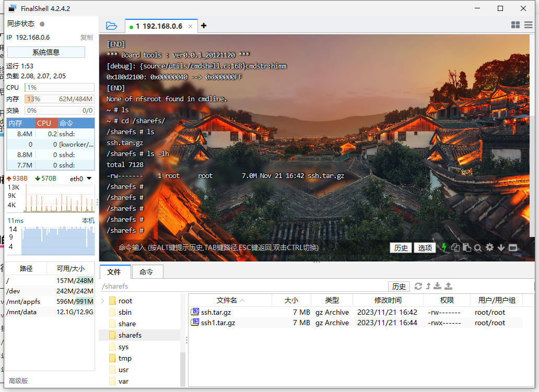The height and width of the screenshot is (392, 539).
Task: Sort processes by CPU column
Action: click(x=44, y=123)
